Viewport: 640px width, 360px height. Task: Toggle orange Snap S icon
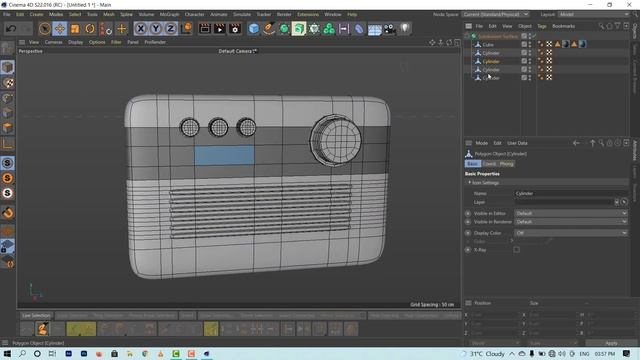point(7,178)
